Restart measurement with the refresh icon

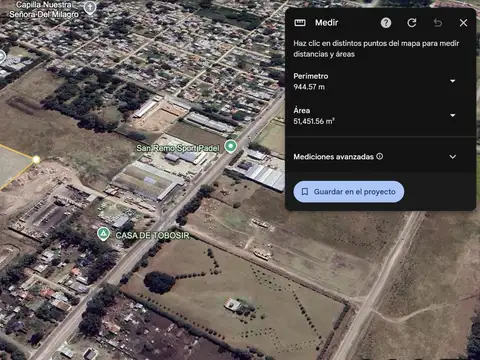(412, 23)
